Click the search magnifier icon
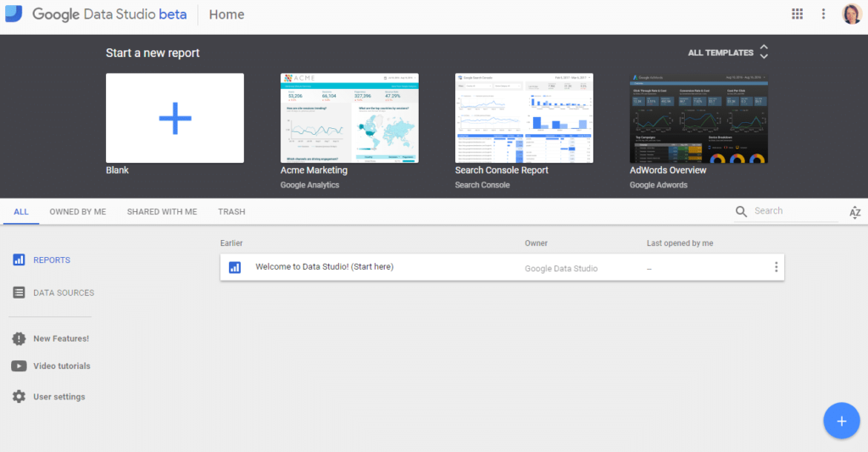The height and width of the screenshot is (452, 868). click(742, 212)
